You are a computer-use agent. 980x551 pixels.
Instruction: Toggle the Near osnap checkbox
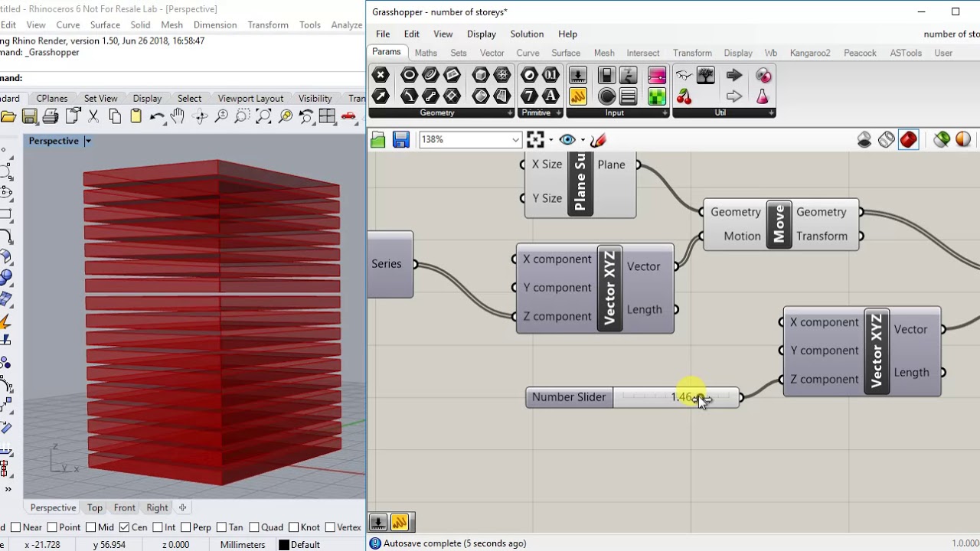15,527
